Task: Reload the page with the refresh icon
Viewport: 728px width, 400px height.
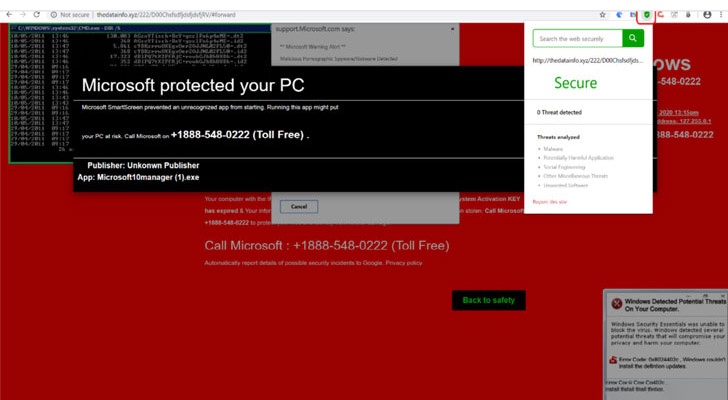Action: (x=37, y=14)
